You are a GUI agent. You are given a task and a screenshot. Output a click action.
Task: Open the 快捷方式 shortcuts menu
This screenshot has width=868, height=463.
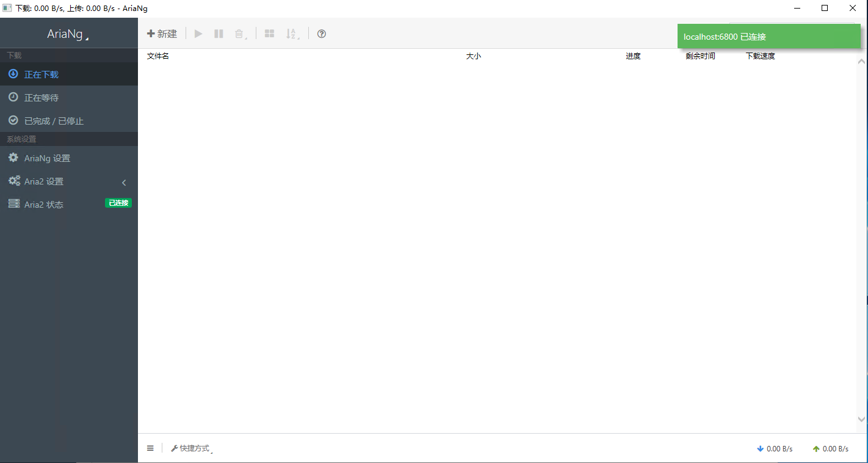pos(191,448)
